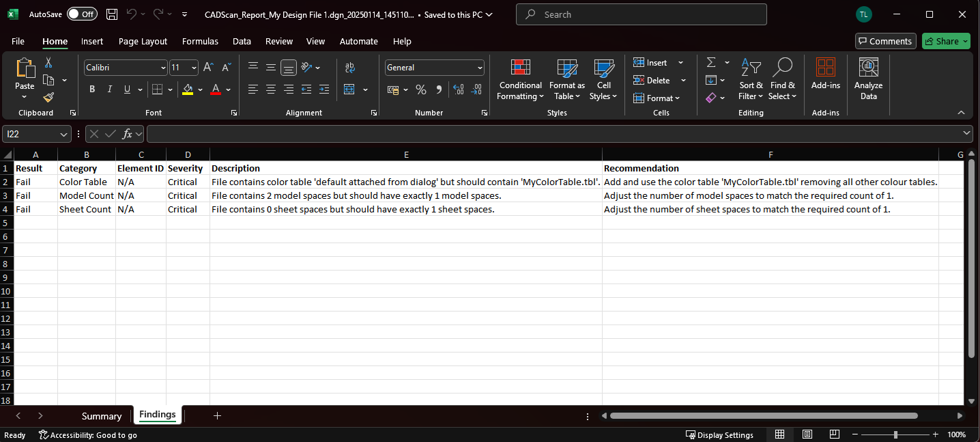The width and height of the screenshot is (980, 442).
Task: Toggle Bold formatting
Action: [92, 89]
